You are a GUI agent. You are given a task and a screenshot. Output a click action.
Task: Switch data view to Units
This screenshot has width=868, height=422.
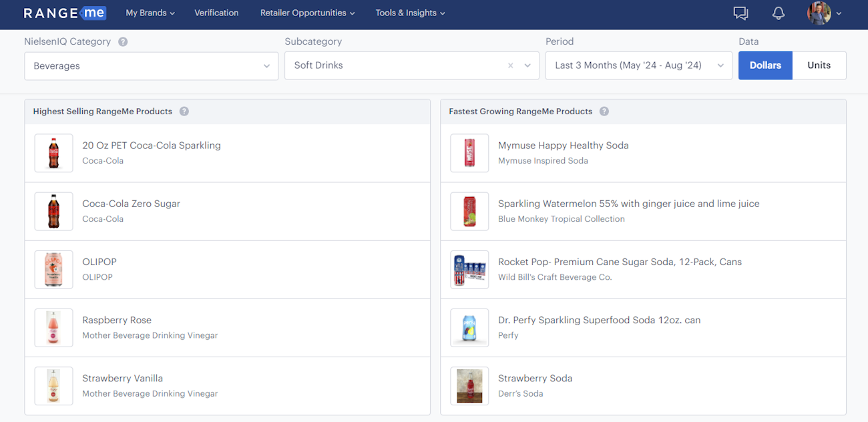[x=819, y=65]
